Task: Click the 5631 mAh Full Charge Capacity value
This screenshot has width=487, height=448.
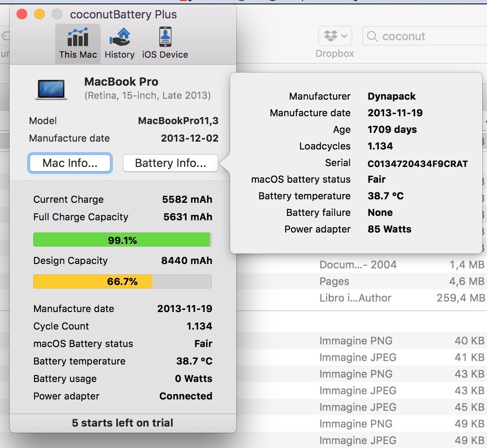Action: 188,216
